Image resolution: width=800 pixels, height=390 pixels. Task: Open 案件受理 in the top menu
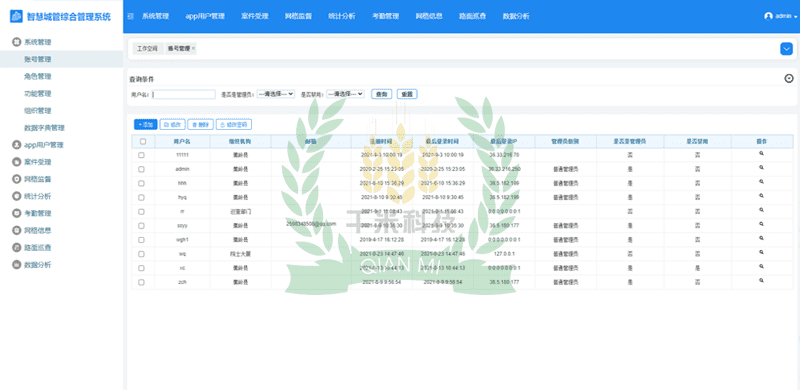255,16
